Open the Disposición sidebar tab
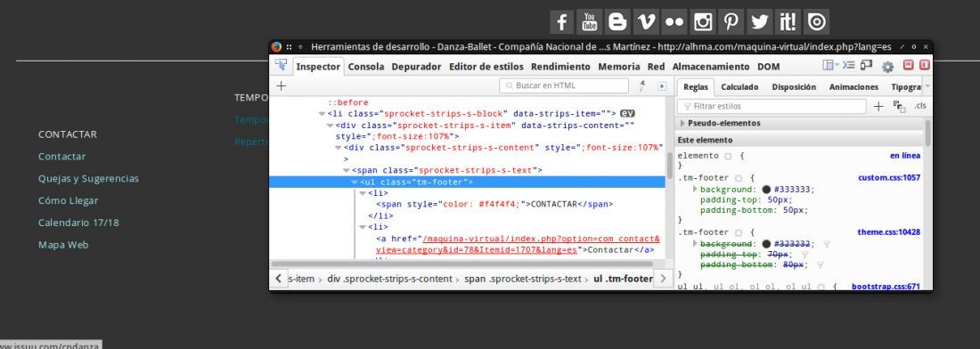This screenshot has width=980, height=349. pyautogui.click(x=794, y=86)
